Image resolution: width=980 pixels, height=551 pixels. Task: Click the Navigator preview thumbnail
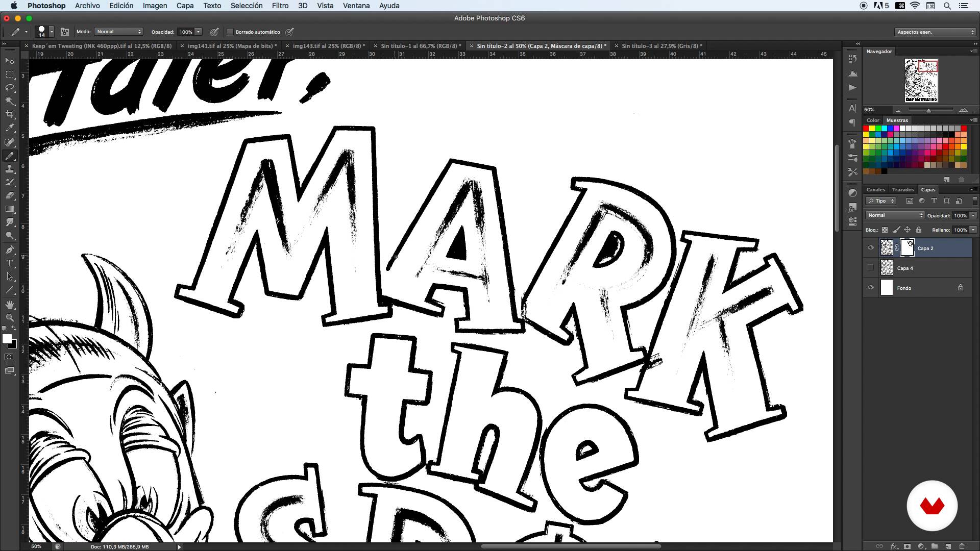coord(921,80)
